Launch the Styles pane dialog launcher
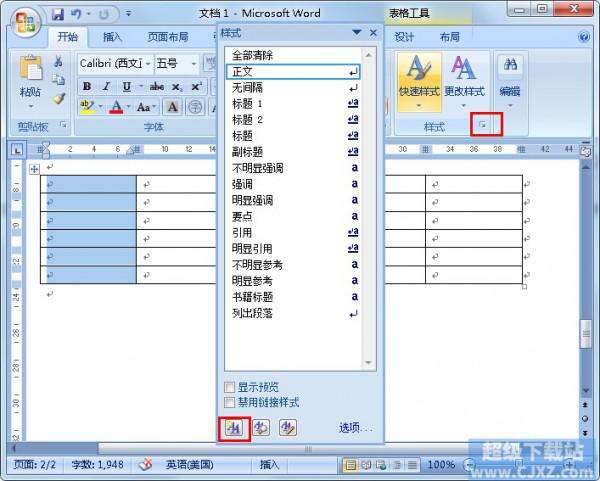The height and width of the screenshot is (481, 600). (483, 124)
